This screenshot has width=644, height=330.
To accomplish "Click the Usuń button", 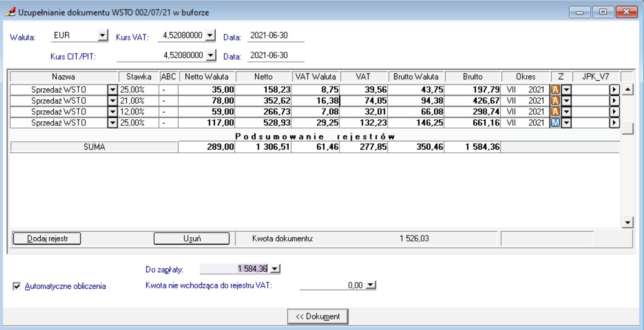I will coord(191,238).
